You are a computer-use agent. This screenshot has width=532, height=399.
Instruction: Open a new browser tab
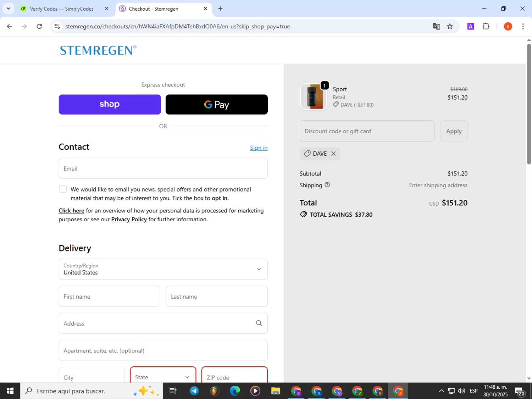click(221, 9)
